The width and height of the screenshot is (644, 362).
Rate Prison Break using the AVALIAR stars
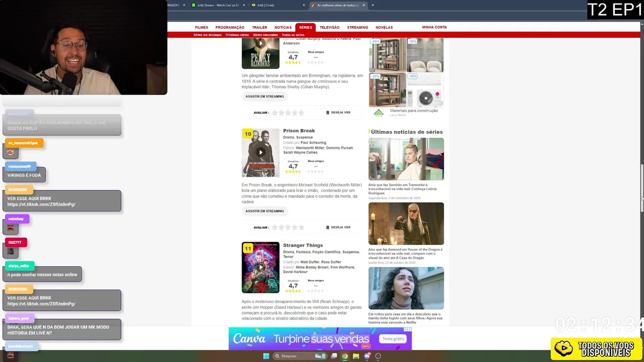(288, 227)
